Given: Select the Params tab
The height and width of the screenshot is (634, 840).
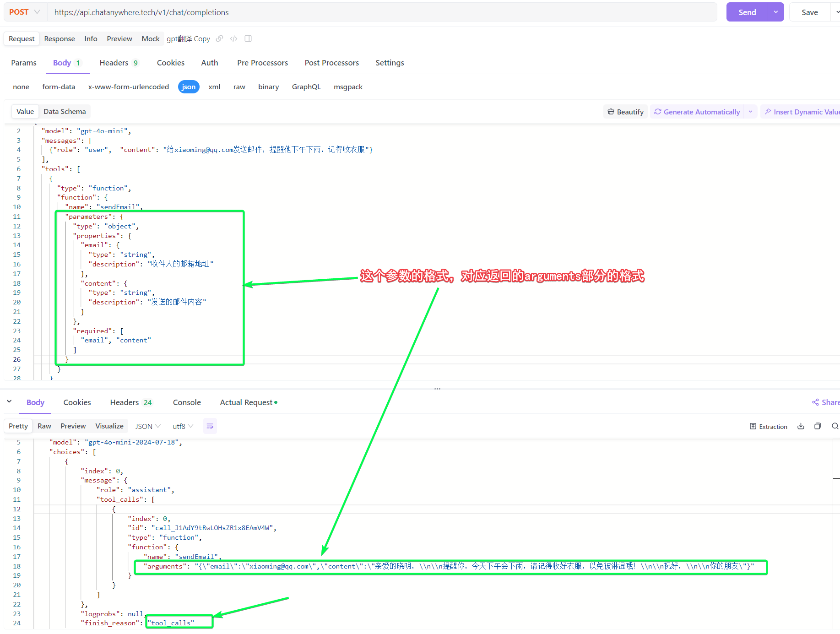Looking at the screenshot, I should 24,63.
